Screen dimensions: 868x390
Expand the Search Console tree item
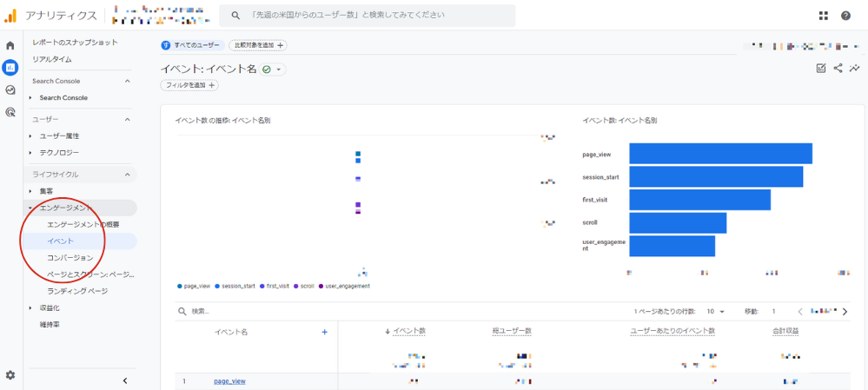tap(31, 98)
